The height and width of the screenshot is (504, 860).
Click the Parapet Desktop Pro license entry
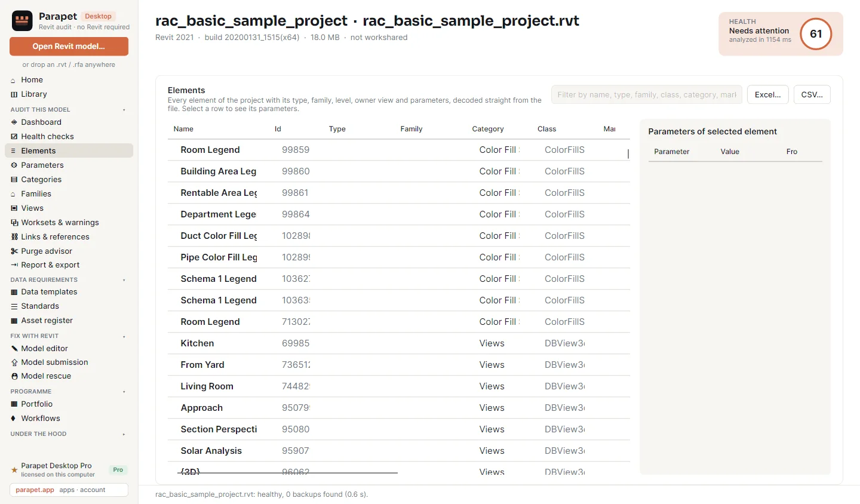pos(69,470)
